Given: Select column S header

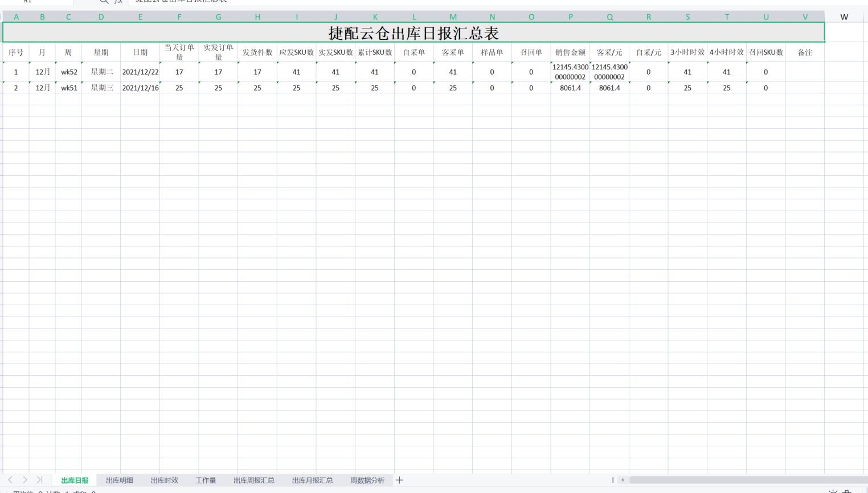Looking at the screenshot, I should point(687,17).
